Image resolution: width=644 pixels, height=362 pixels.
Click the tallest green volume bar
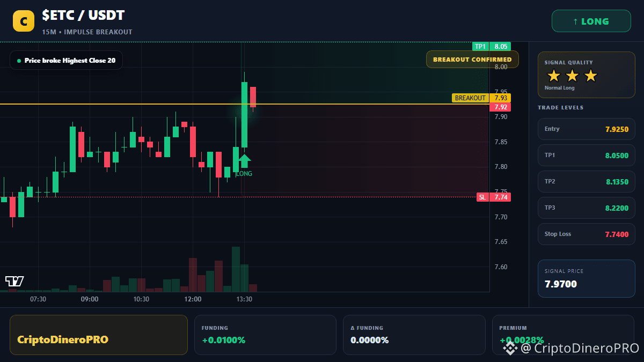coord(236,269)
